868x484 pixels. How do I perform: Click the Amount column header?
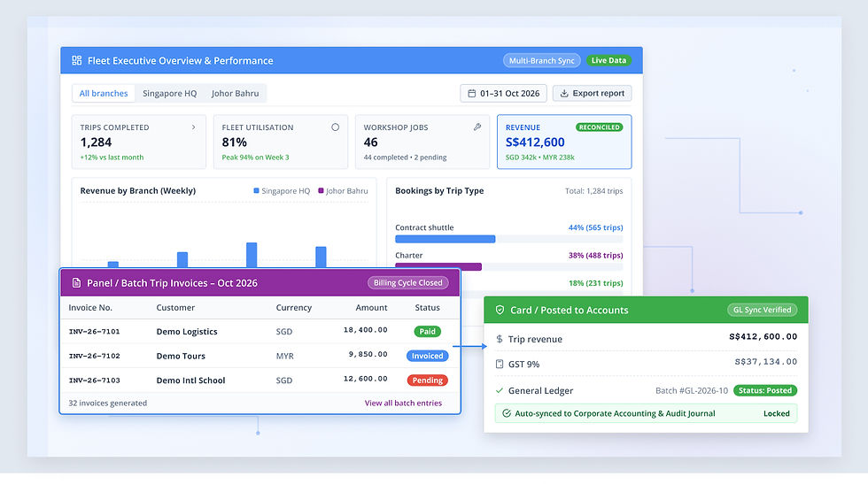[x=371, y=308]
